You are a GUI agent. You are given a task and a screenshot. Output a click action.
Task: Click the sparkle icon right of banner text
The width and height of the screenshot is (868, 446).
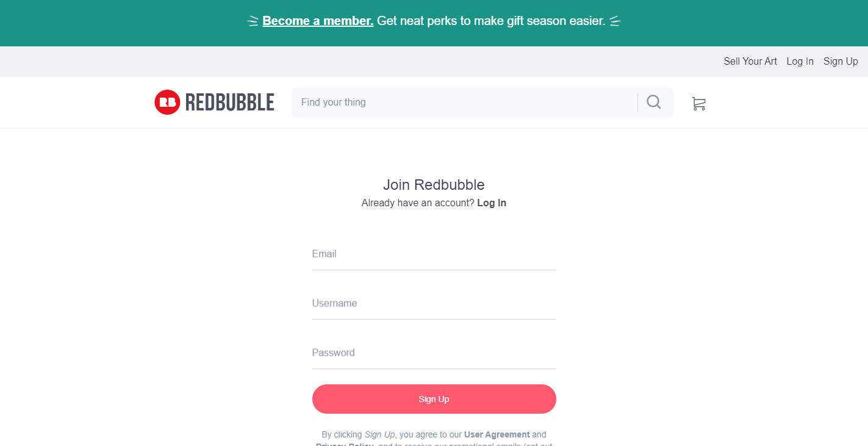615,21
